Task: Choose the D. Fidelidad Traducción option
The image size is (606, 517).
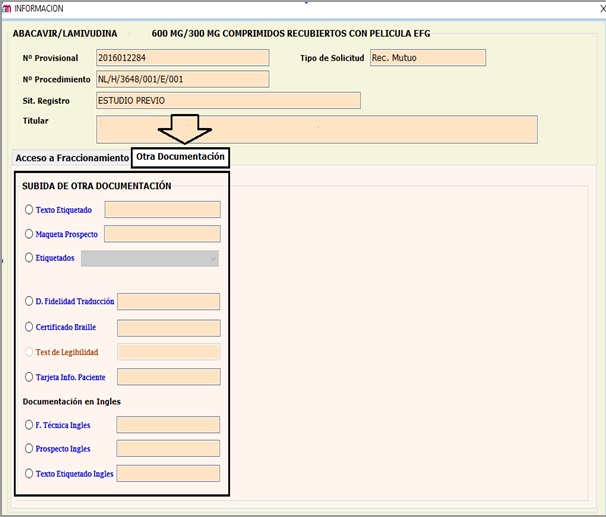Action: point(29,301)
